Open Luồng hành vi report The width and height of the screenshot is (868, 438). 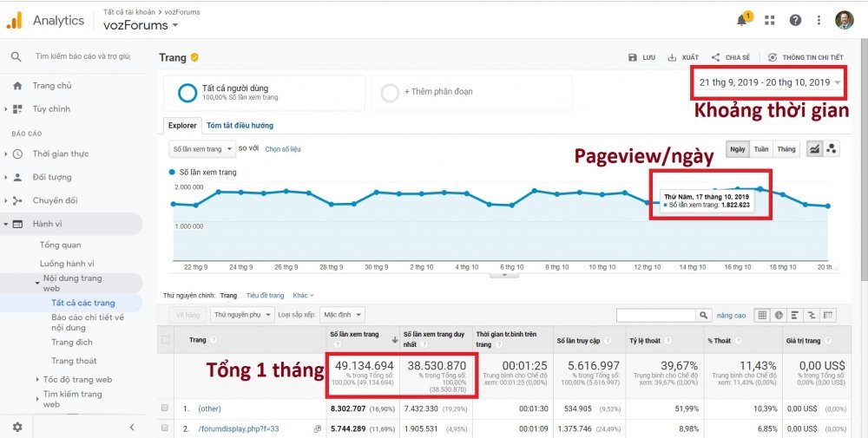(x=67, y=264)
